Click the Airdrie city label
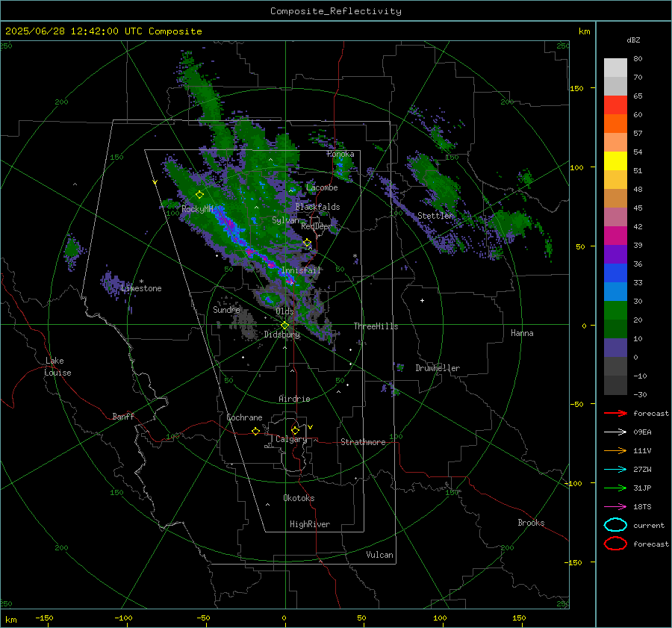This screenshot has height=628, width=672. 294,399
